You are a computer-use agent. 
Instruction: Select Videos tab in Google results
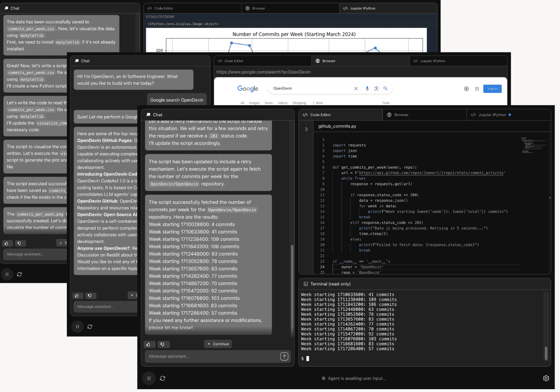click(282, 103)
